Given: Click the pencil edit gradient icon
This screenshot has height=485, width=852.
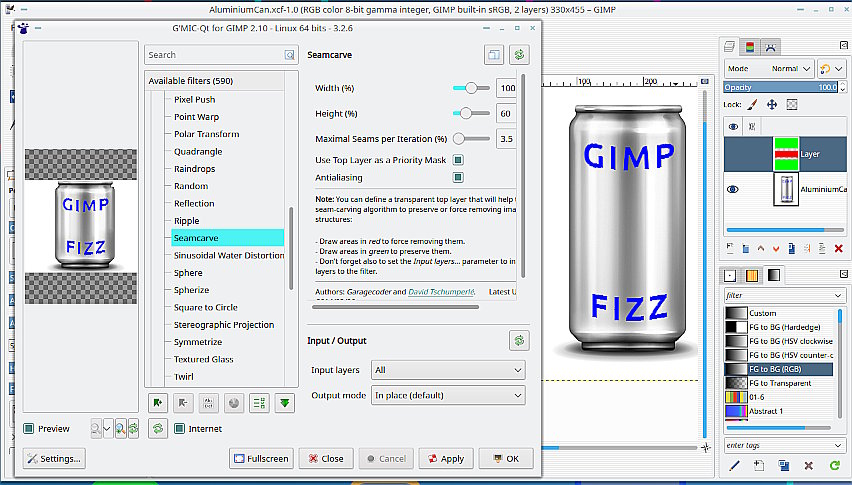Looking at the screenshot, I should point(734,465).
